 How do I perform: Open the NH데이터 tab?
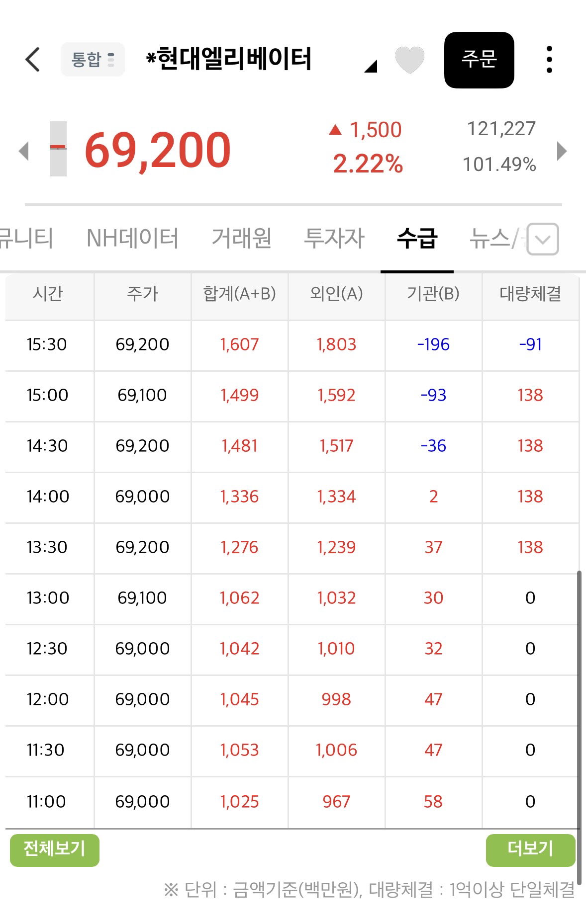(x=132, y=238)
